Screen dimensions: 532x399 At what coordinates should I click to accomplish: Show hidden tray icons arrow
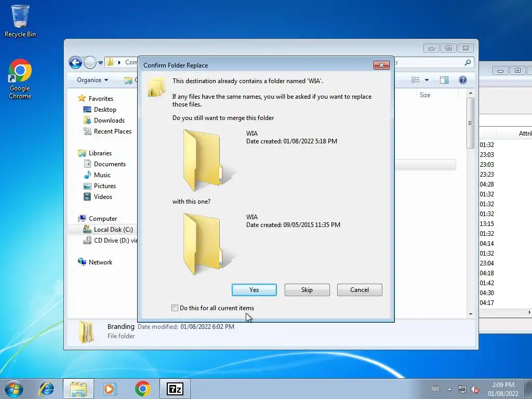[x=449, y=389]
